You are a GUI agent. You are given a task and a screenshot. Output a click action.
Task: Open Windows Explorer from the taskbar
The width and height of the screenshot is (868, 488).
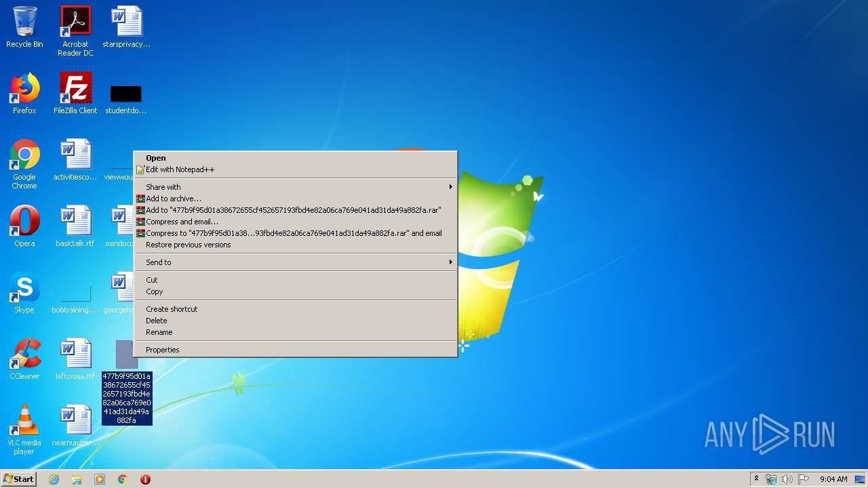click(x=77, y=479)
